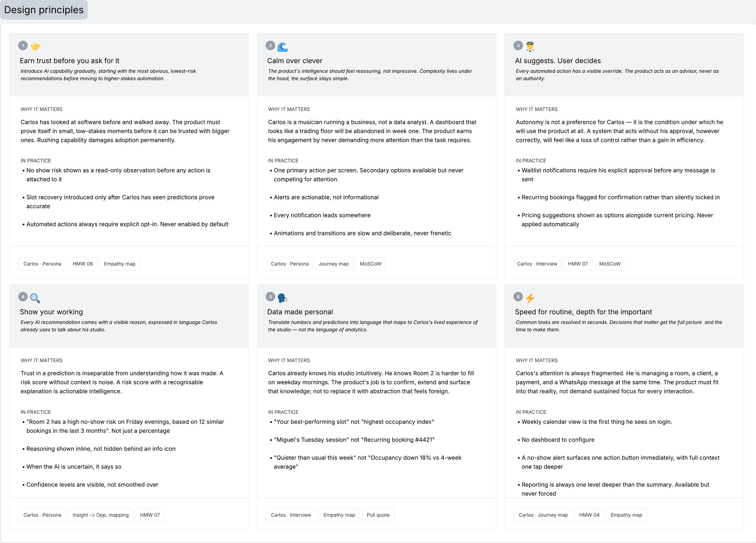Viewport: 756px width, 543px height.
Task: Click the Journey map tag on card 2
Action: point(334,264)
